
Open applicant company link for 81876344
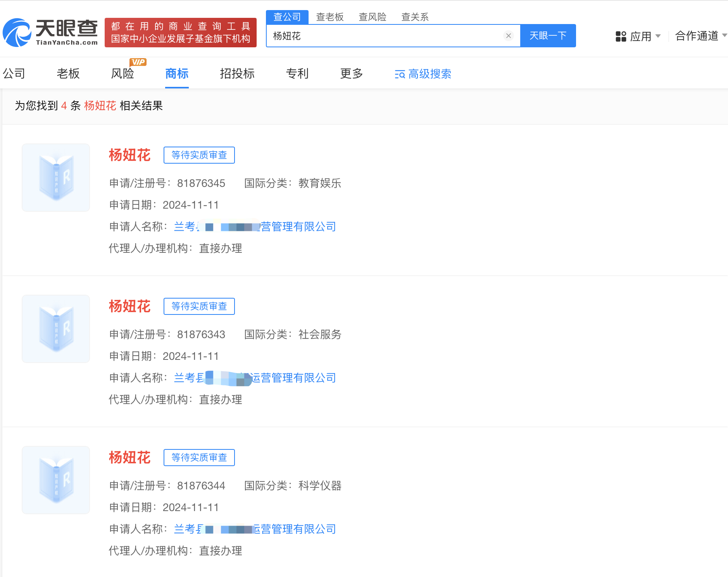click(x=255, y=529)
